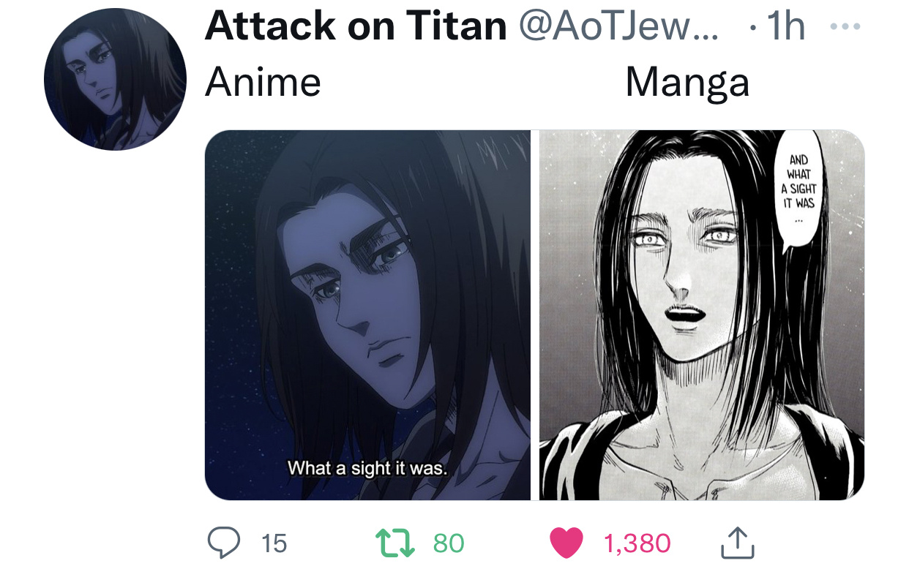Click the subtitle What a sight it was
Viewport: 909px width, 588px height.
tap(367, 467)
